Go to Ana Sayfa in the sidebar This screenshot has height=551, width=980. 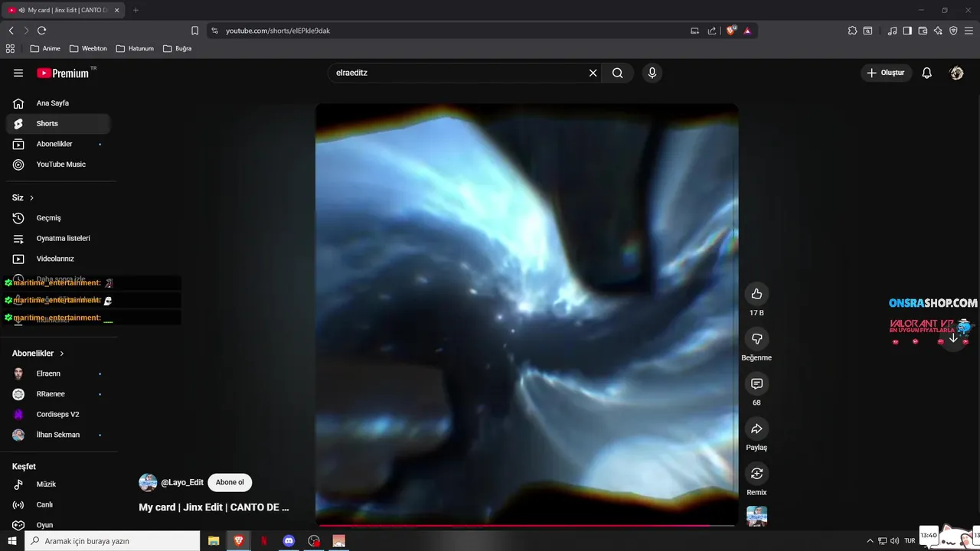pyautogui.click(x=58, y=103)
